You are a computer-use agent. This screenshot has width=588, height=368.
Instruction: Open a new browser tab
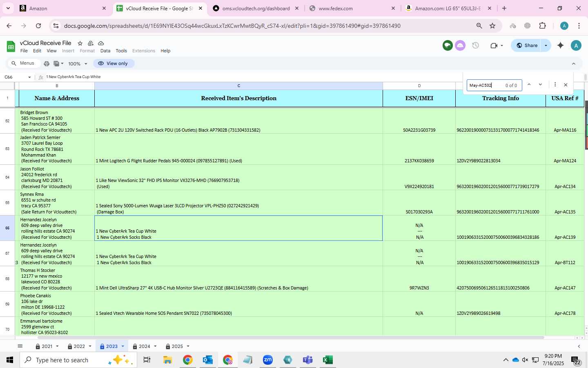(x=504, y=8)
